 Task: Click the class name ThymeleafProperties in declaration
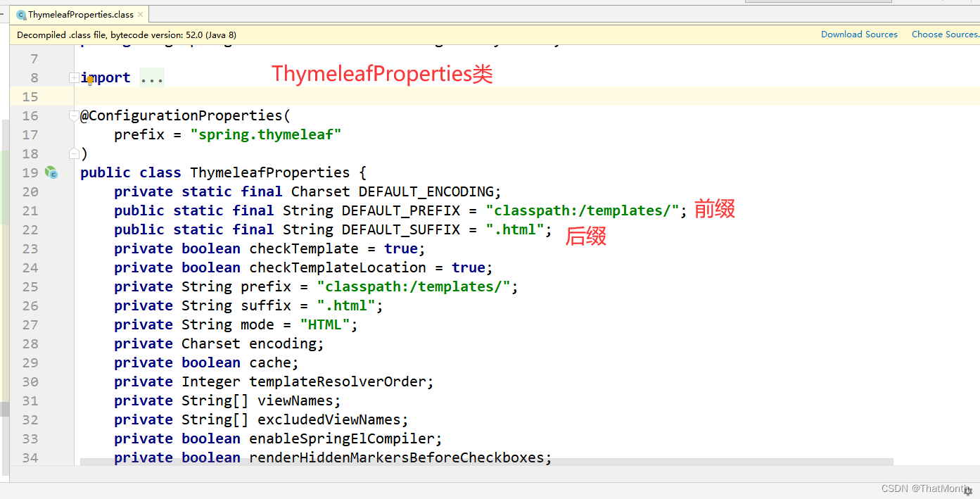pyautogui.click(x=269, y=172)
